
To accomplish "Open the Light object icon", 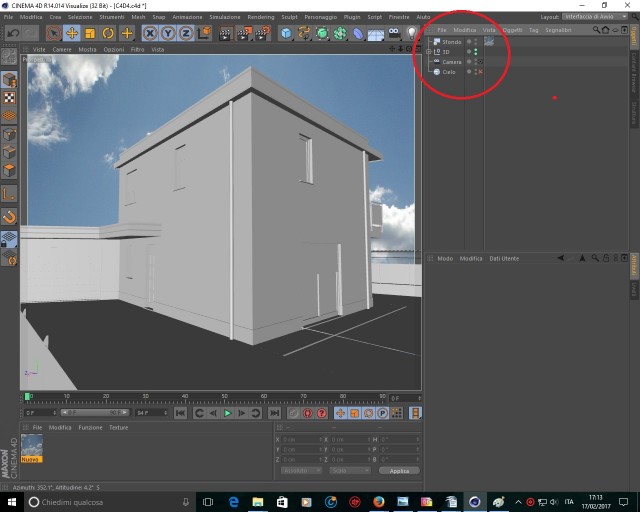I will (411, 33).
